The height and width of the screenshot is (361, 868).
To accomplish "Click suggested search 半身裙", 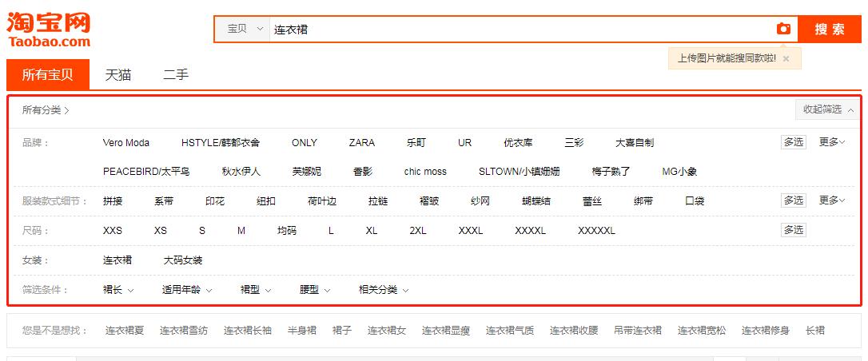I will coord(301,331).
